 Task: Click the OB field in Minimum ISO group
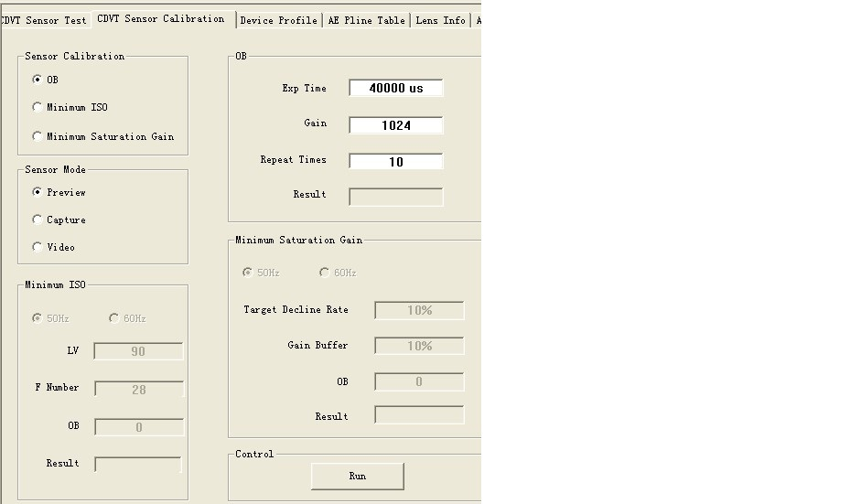pos(139,427)
